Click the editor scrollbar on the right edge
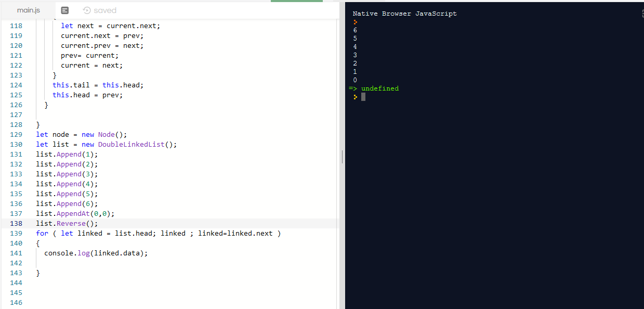 337,156
